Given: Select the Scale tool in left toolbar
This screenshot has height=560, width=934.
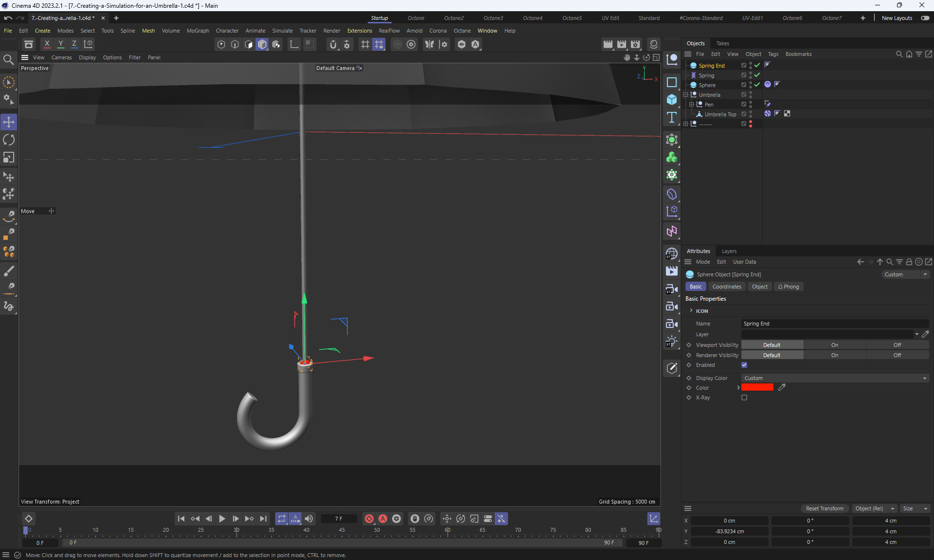Looking at the screenshot, I should [9, 158].
